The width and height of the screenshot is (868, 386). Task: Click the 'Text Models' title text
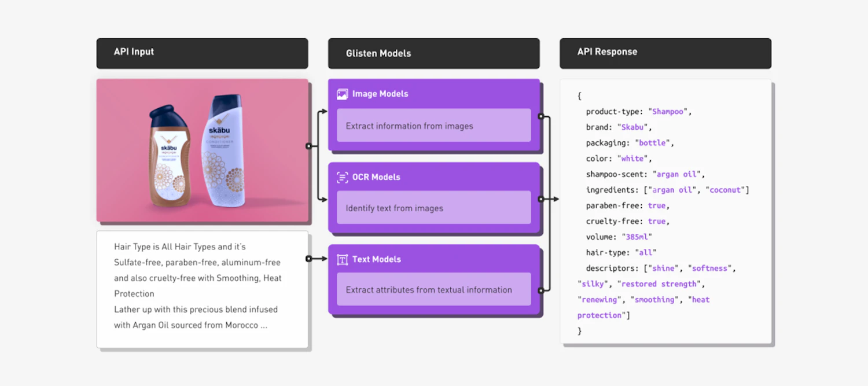[x=377, y=259]
